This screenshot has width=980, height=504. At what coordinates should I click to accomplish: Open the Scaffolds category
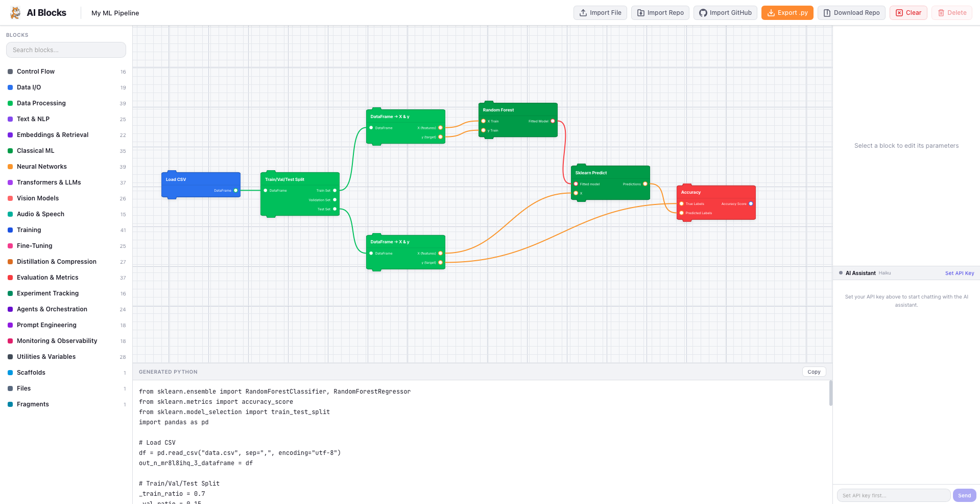pos(66,373)
